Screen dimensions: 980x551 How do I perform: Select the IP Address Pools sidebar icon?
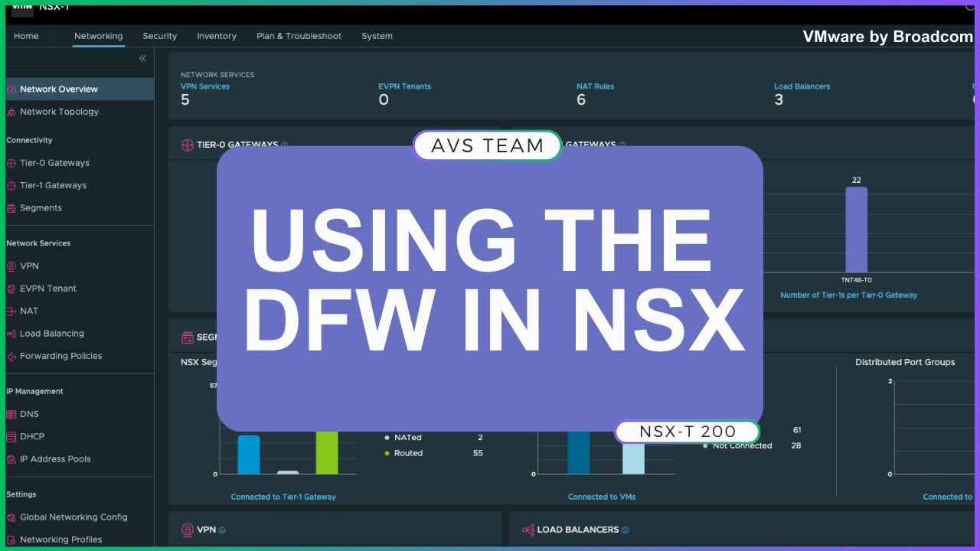point(11,459)
